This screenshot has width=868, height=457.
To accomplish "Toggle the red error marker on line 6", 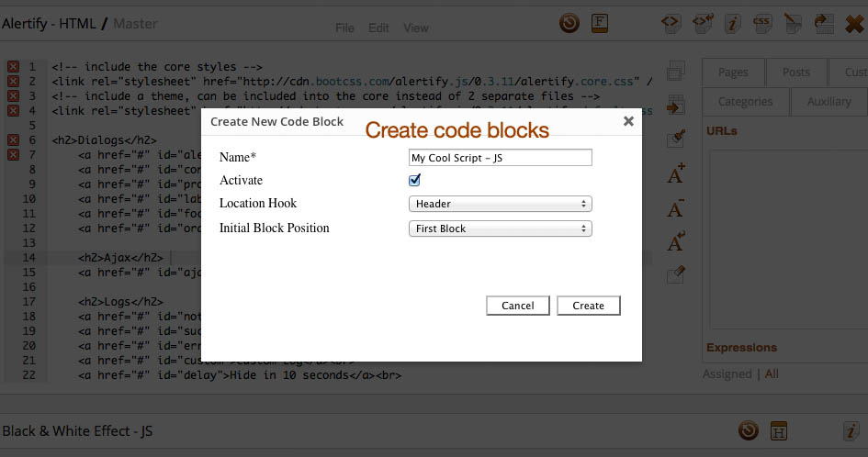I will coord(13,140).
